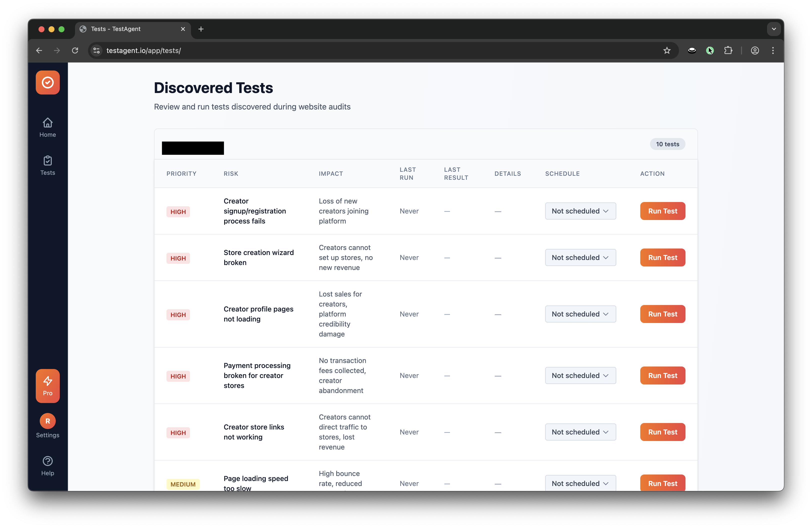Open schedule dropdown on Page loading speed row

[x=580, y=483]
